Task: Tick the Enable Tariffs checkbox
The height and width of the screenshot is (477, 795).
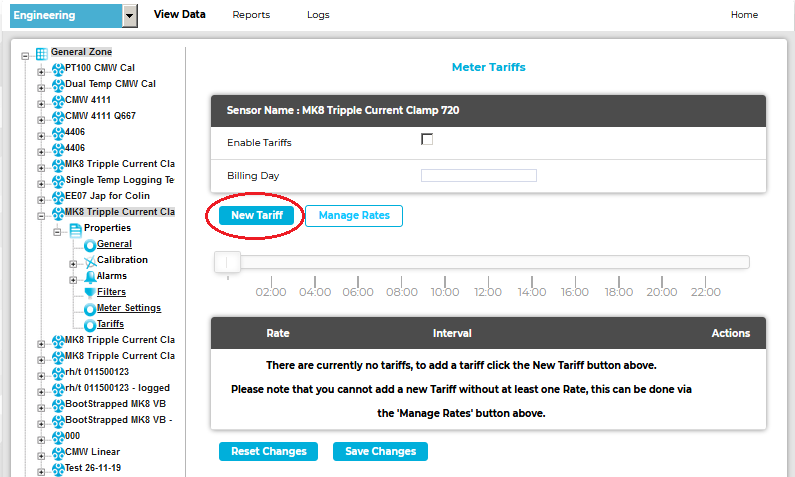Action: (427, 139)
